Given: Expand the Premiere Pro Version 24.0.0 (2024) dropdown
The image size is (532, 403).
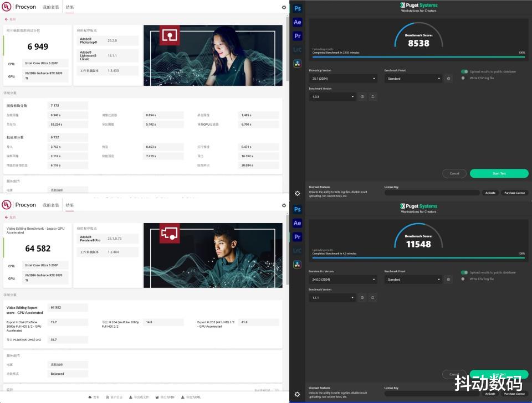Looking at the screenshot, I should (x=342, y=280).
